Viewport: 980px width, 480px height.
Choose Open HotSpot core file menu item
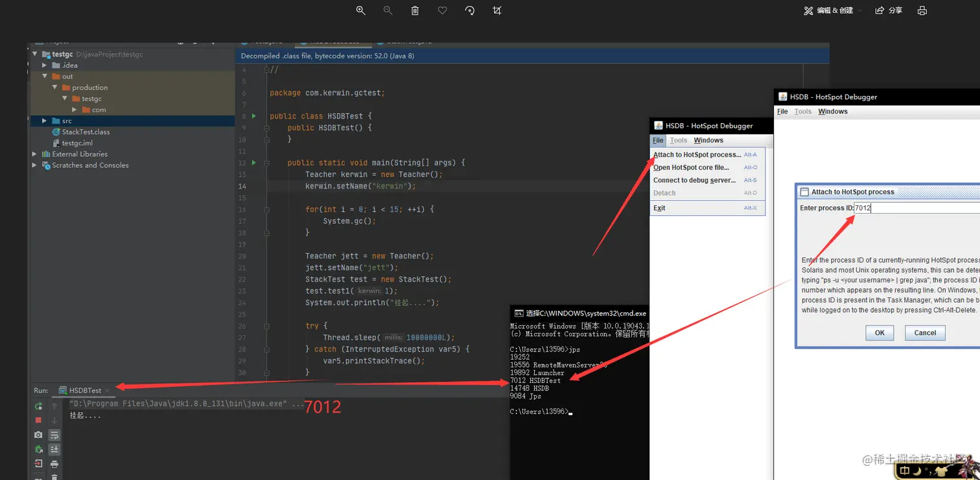point(708,168)
